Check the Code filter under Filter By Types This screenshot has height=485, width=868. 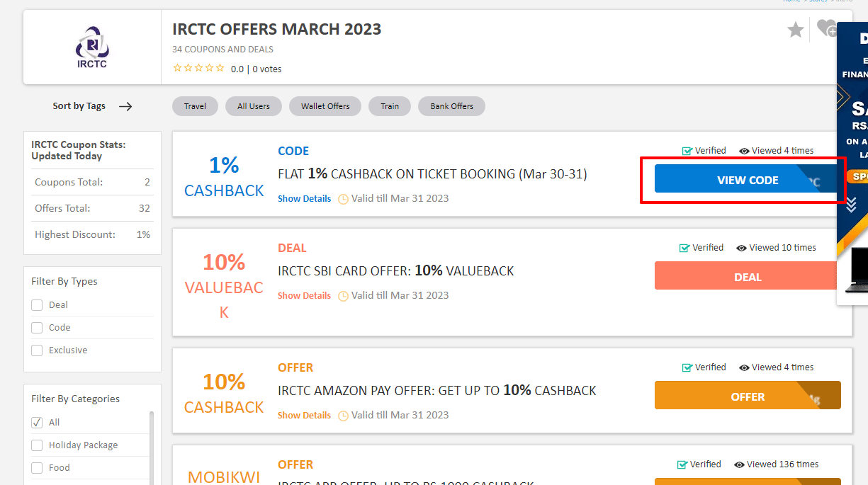36,327
